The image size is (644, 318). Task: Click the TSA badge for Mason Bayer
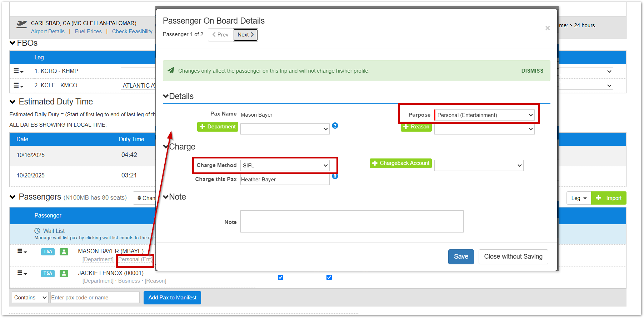48,251
